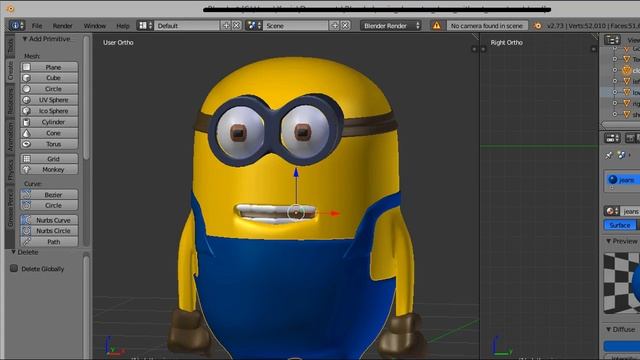Image resolution: width=640 pixels, height=360 pixels.
Task: Switch to the Physics shelf tab
Action: click(x=10, y=169)
